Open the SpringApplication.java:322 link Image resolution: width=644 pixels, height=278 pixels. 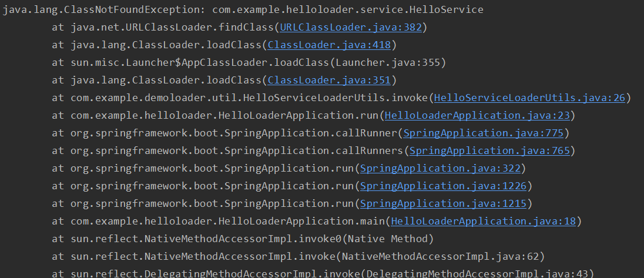(440, 169)
